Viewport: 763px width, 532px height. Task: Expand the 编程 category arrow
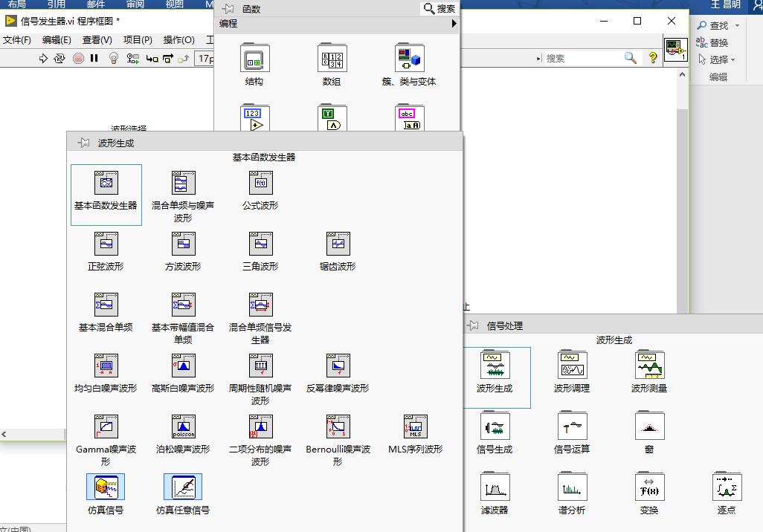click(454, 23)
